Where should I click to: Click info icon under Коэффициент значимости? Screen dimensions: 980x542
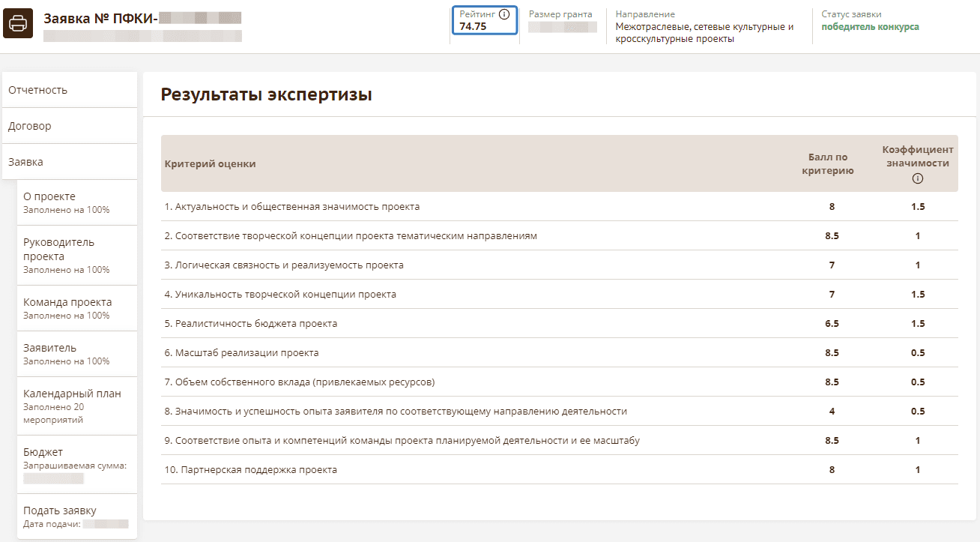pos(918,178)
